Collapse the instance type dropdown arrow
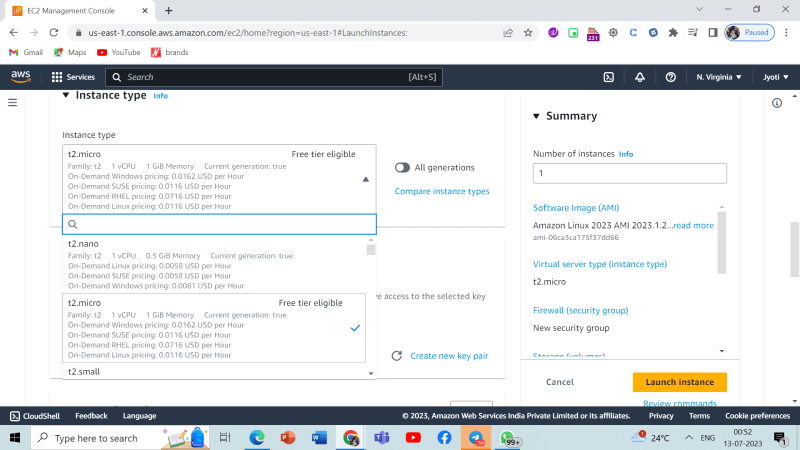800x450 pixels. tap(365, 180)
